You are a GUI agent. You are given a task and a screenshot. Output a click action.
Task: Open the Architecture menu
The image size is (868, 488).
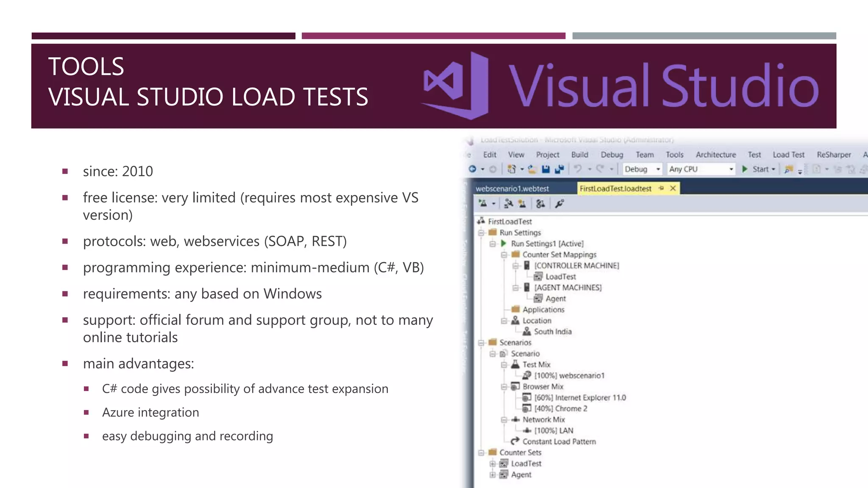tap(716, 155)
